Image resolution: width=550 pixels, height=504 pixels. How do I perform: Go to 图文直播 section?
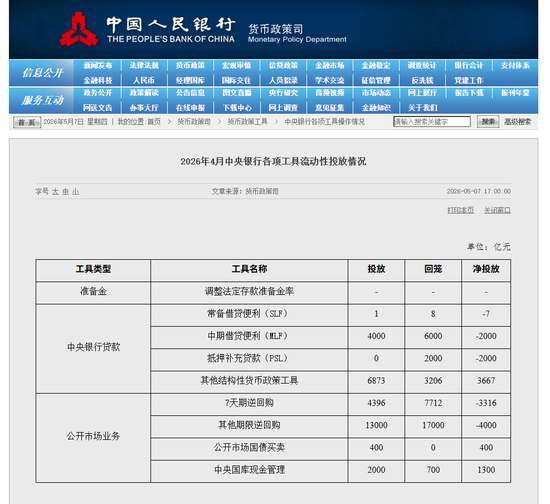click(x=236, y=93)
